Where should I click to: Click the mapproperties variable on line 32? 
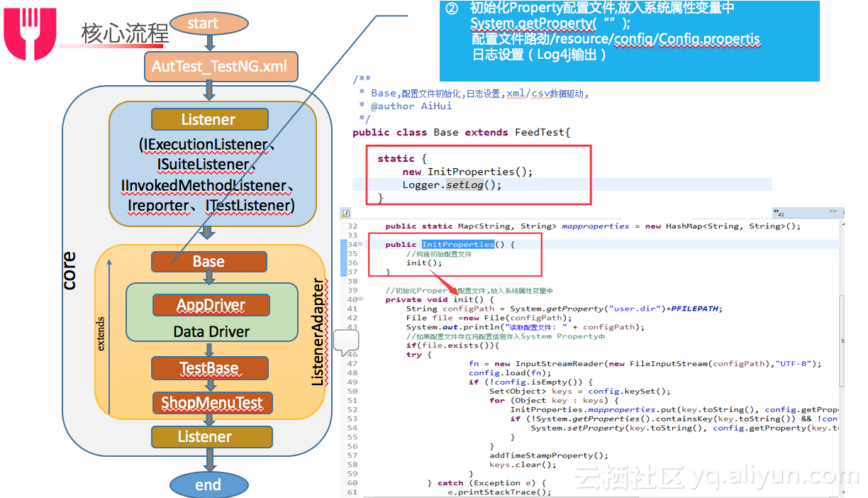595,226
